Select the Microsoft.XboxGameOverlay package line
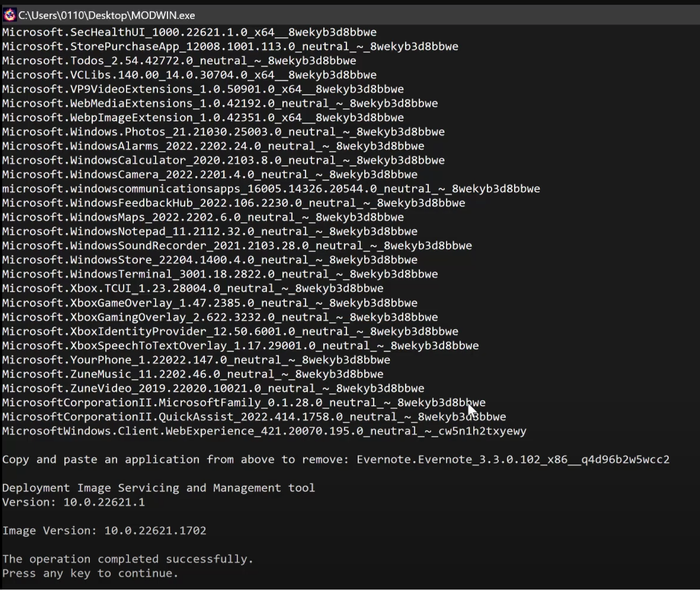Image resolution: width=700 pixels, height=590 pixels. (x=210, y=303)
